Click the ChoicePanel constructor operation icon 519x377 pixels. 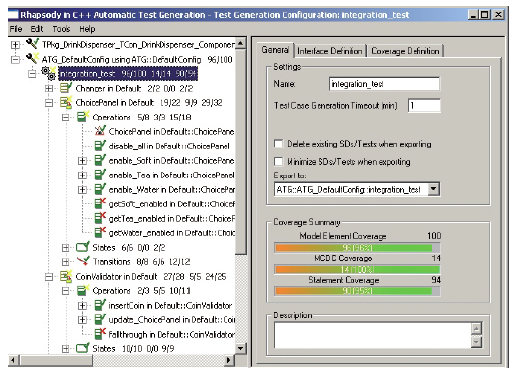click(x=100, y=131)
